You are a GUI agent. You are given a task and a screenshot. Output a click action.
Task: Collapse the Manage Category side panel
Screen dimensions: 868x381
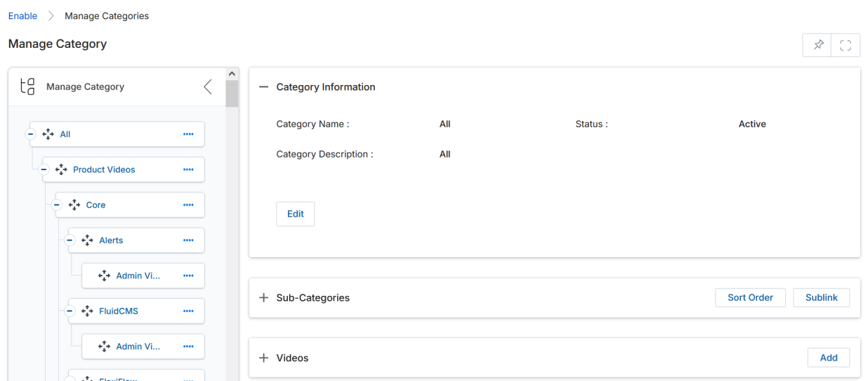(208, 86)
